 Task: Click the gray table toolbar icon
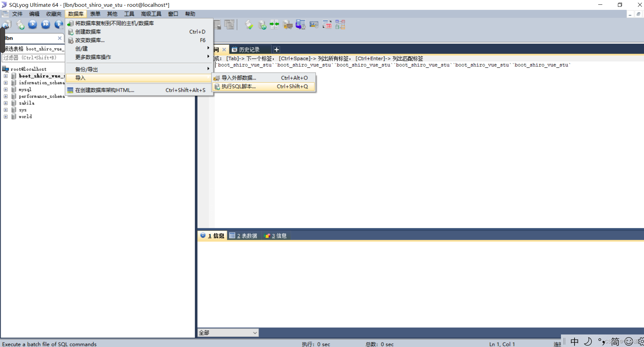tap(217, 24)
